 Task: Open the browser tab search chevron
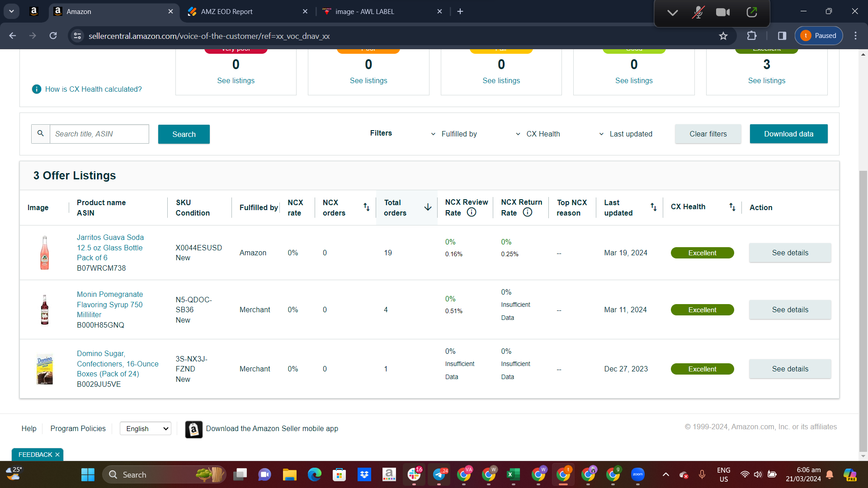point(11,11)
